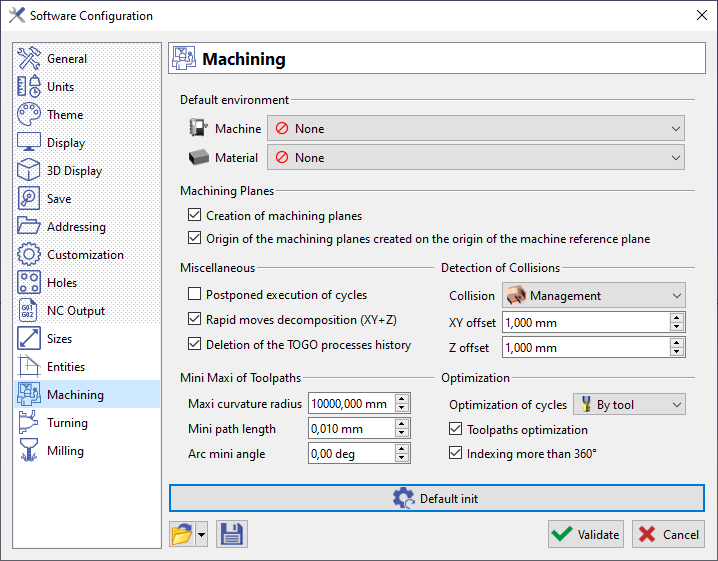Image resolution: width=718 pixels, height=561 pixels.
Task: Select the 3D Display cube icon
Action: click(x=29, y=171)
